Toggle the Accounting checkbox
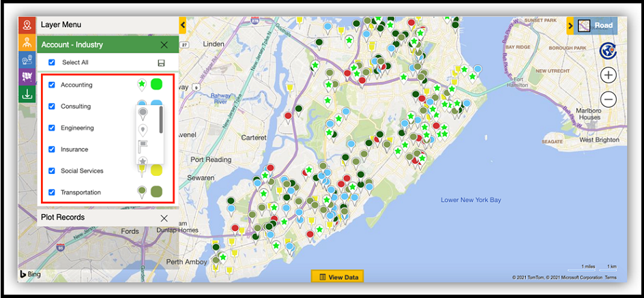Image resolution: width=644 pixels, height=298 pixels. pyautogui.click(x=52, y=85)
